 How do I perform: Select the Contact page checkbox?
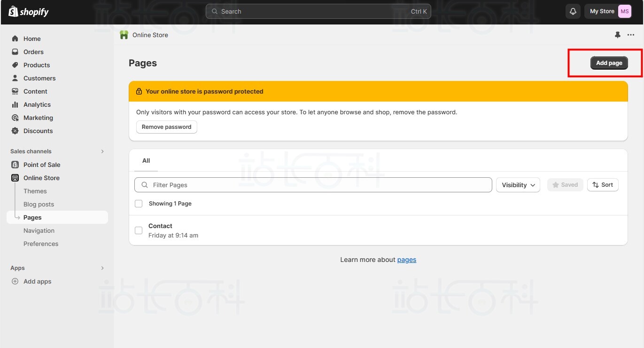tap(139, 230)
